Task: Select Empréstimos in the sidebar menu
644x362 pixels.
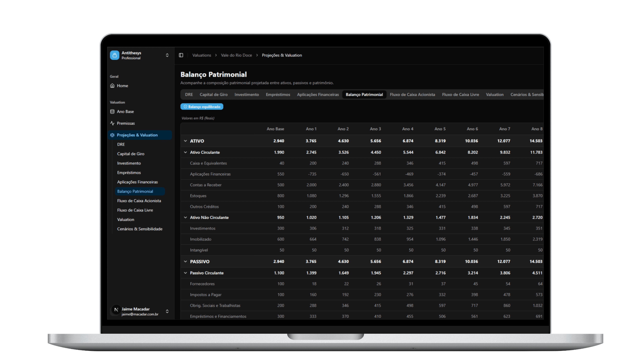Action: (129, 172)
